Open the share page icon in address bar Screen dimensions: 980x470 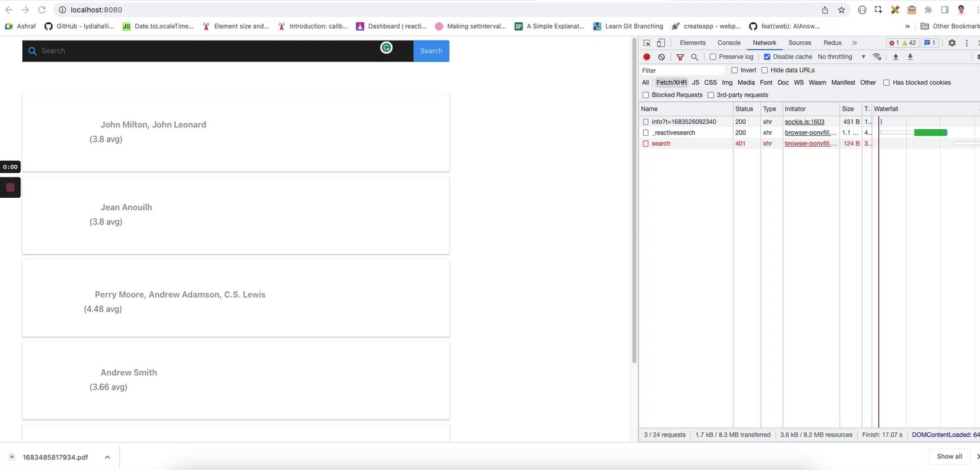825,10
